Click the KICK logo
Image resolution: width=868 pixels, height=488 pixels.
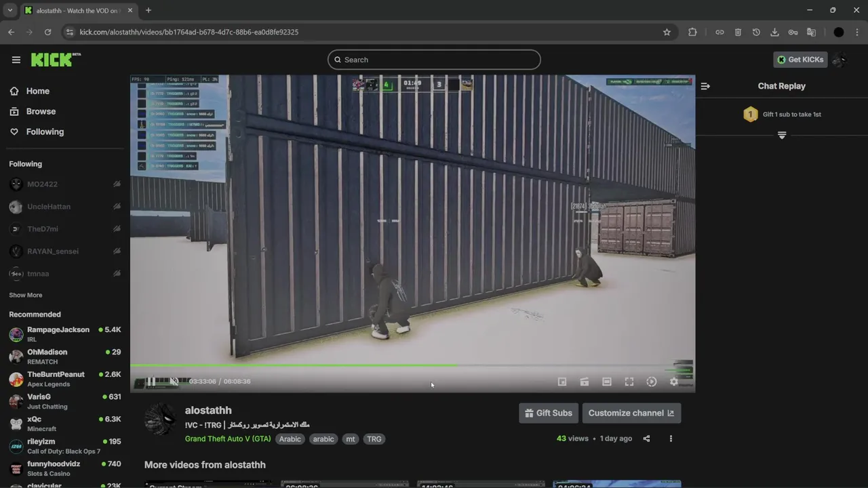pyautogui.click(x=56, y=60)
